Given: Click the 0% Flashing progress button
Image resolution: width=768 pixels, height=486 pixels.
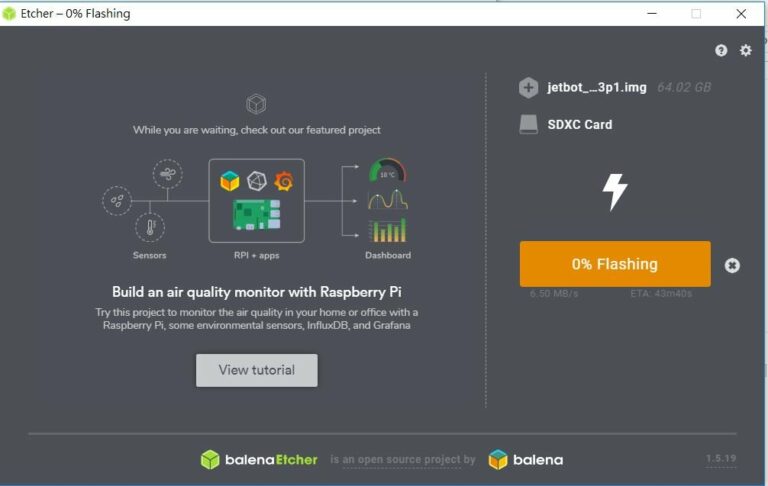Looking at the screenshot, I should tap(615, 264).
